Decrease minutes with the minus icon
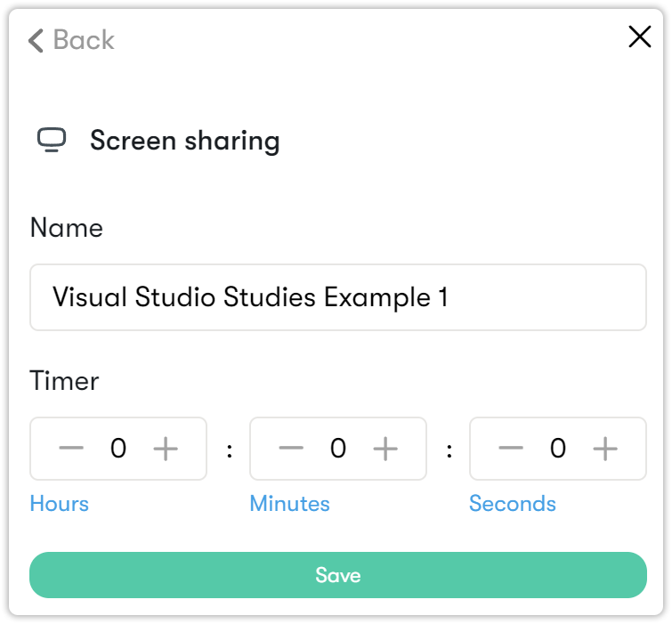 coord(291,449)
